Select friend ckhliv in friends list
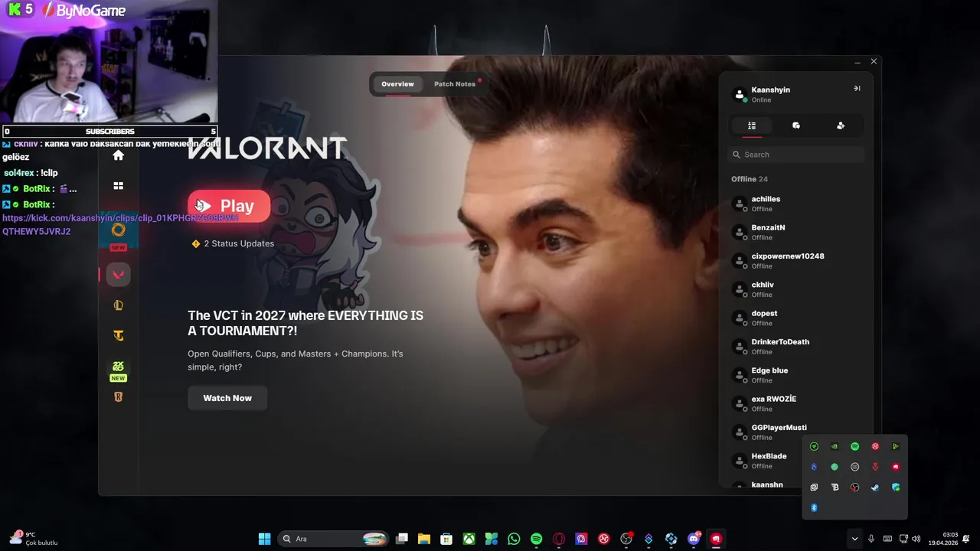Screen dimensions: 980x551 coord(796,289)
